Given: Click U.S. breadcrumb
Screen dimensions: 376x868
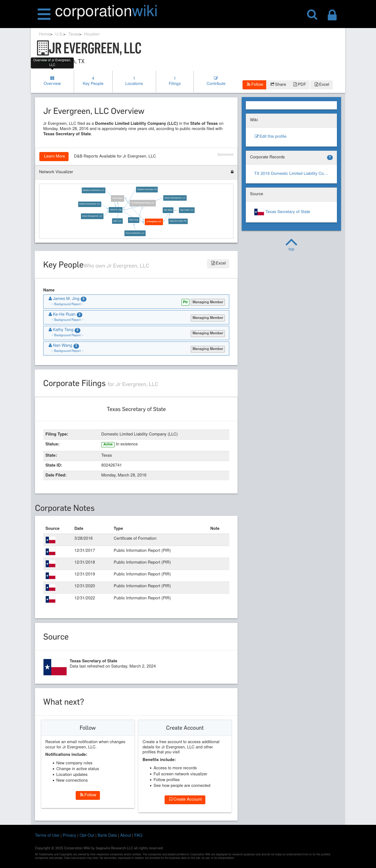Looking at the screenshot, I should [59, 34].
